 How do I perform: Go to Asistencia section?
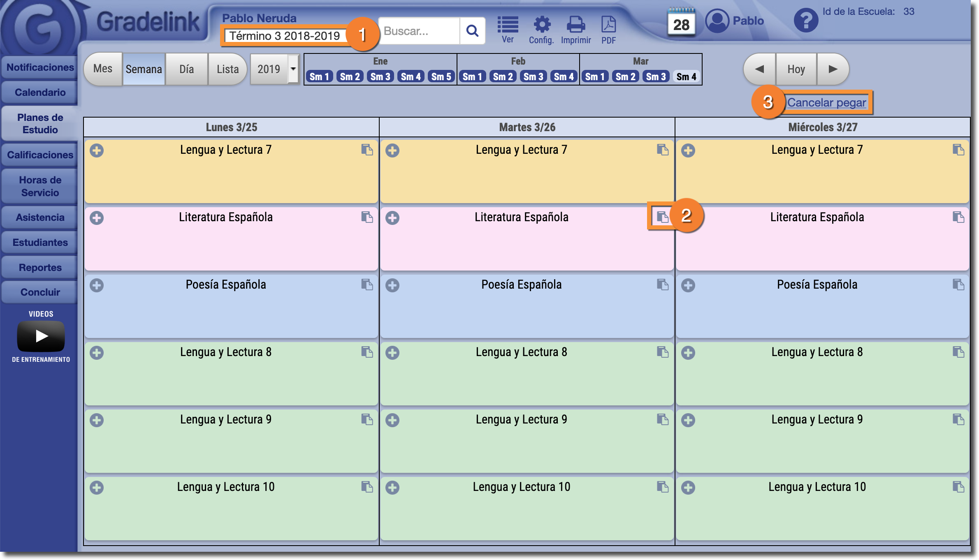click(40, 218)
